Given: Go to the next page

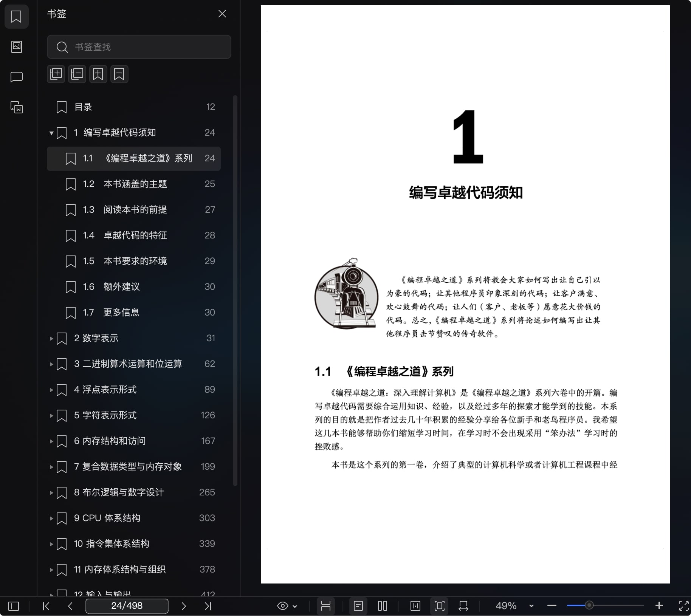Looking at the screenshot, I should (184, 606).
